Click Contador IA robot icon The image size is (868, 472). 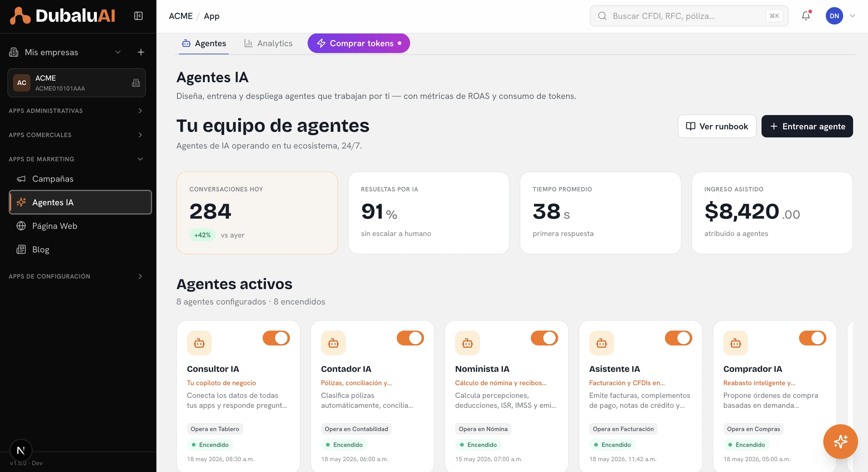[333, 343]
